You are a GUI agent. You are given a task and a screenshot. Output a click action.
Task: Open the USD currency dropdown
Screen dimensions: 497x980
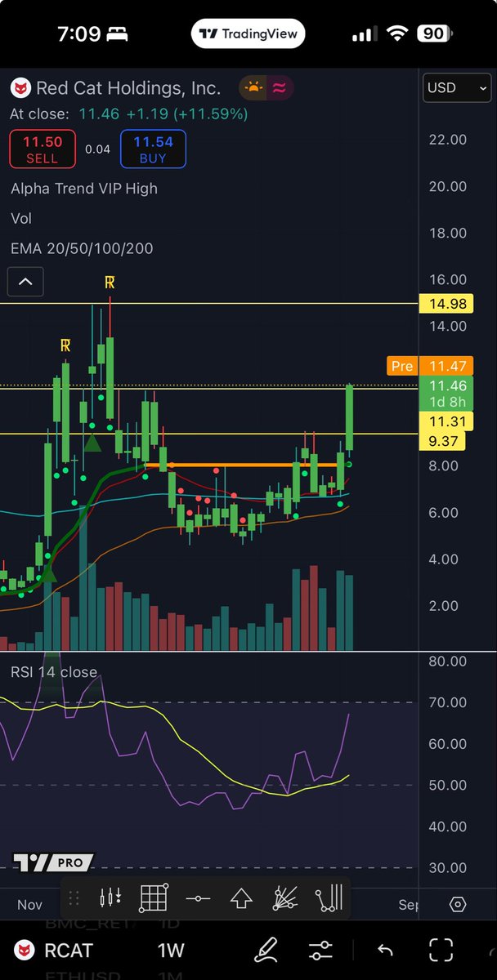(x=457, y=87)
